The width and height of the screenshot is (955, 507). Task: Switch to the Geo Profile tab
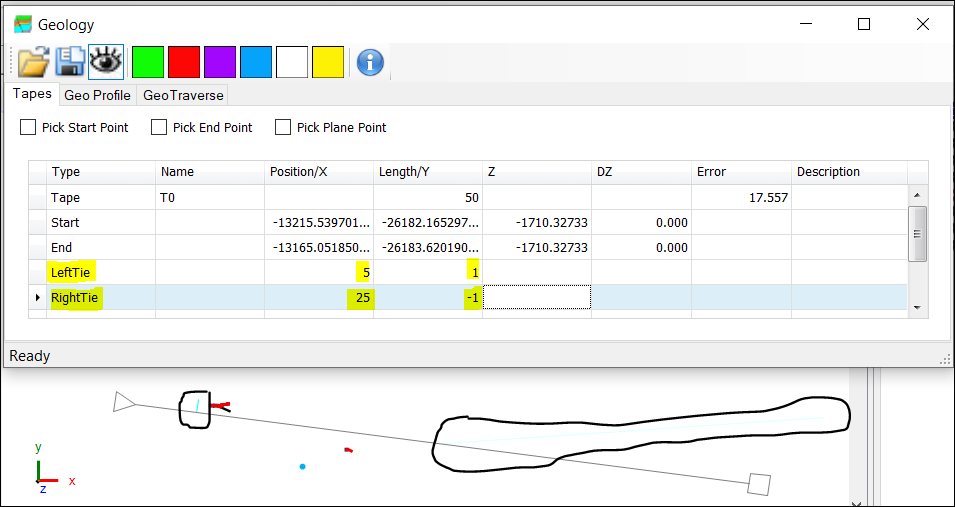pos(97,95)
